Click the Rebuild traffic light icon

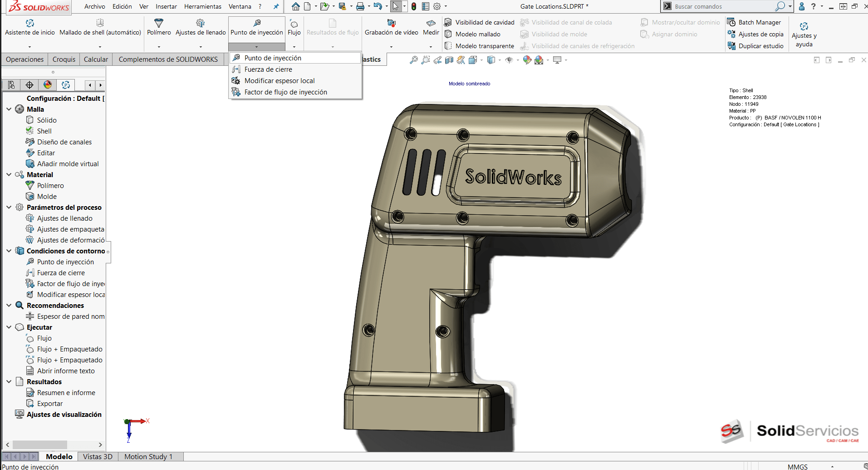pyautogui.click(x=414, y=6)
